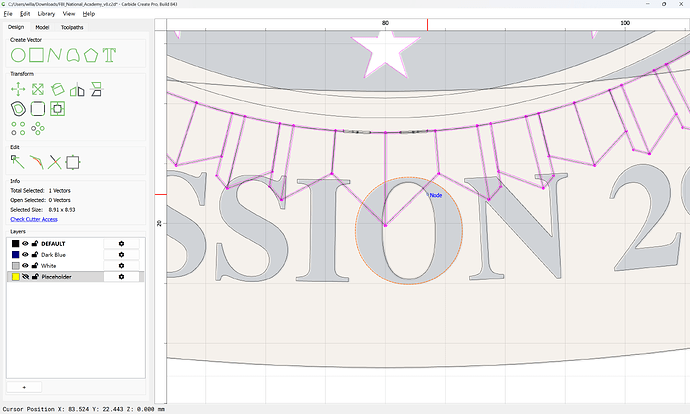
Task: Maximize the Carbide Create window
Action: coord(664,4)
